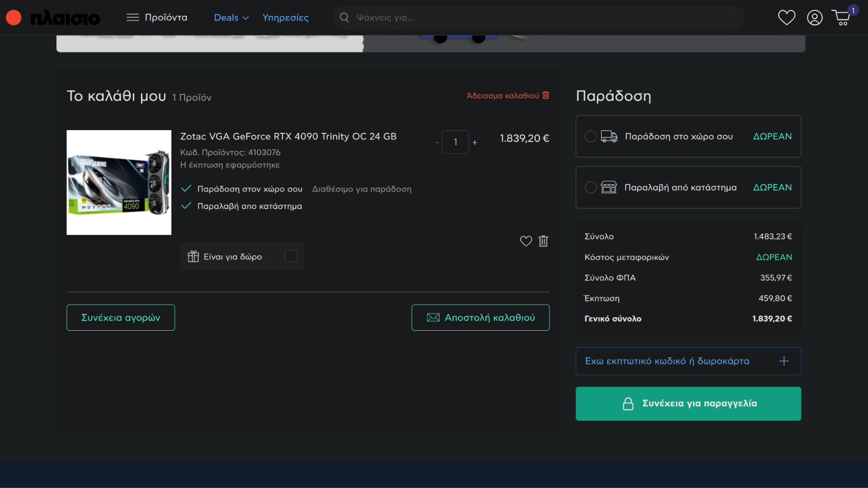
Task: Expand the discount code or gift card section
Action: (x=688, y=361)
